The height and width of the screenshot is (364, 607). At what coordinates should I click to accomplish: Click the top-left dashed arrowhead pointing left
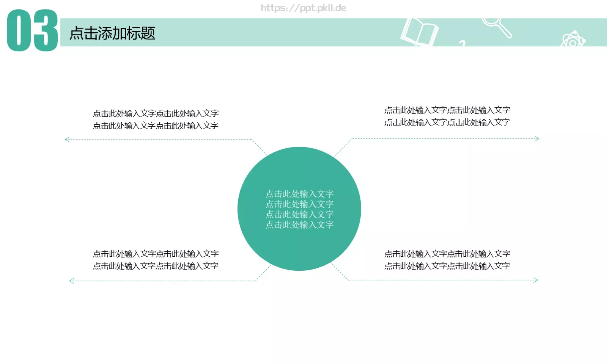66,139
